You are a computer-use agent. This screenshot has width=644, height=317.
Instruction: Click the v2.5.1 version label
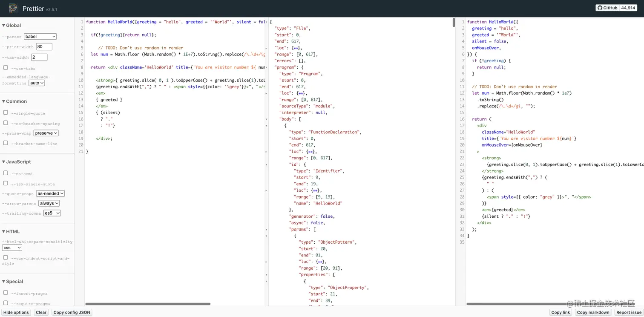[x=52, y=9]
